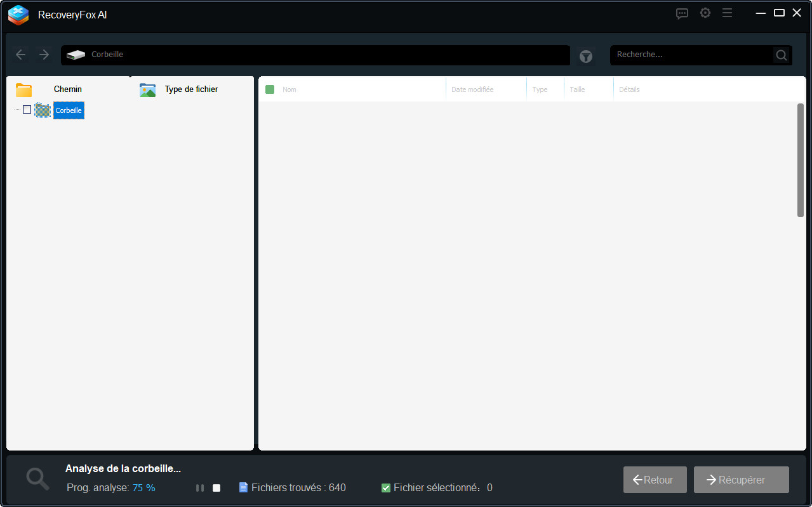Viewport: 812px width, 507px height.
Task: Click the search magnifier icon
Action: pos(782,55)
